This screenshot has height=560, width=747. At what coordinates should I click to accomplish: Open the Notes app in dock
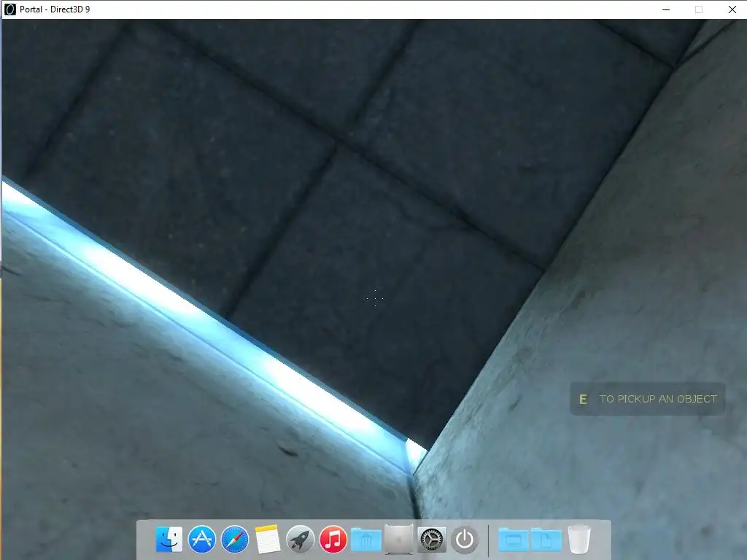tap(267, 540)
